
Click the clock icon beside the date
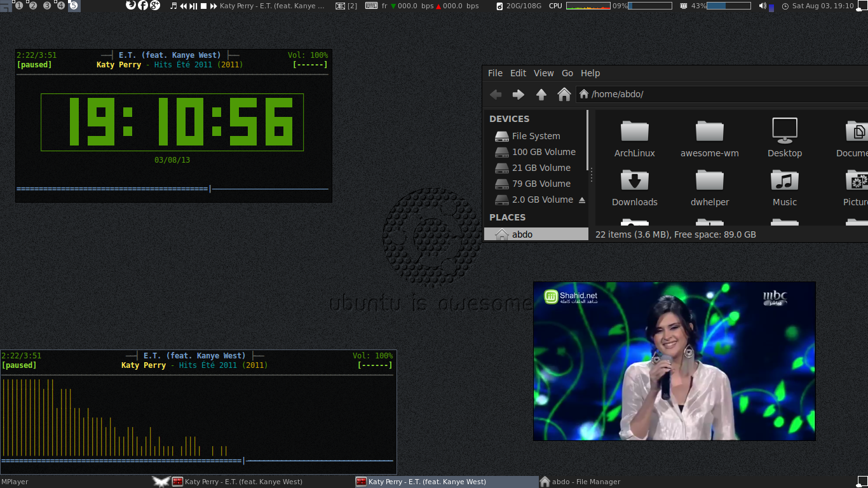[785, 6]
